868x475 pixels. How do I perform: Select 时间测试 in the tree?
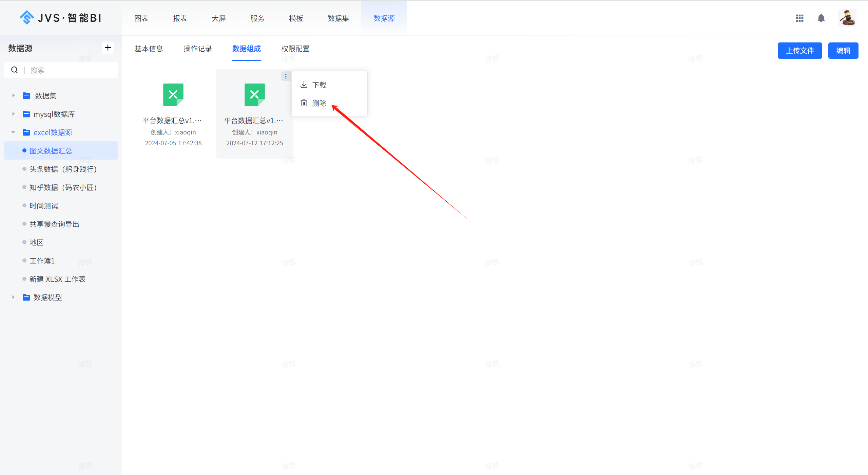click(44, 206)
